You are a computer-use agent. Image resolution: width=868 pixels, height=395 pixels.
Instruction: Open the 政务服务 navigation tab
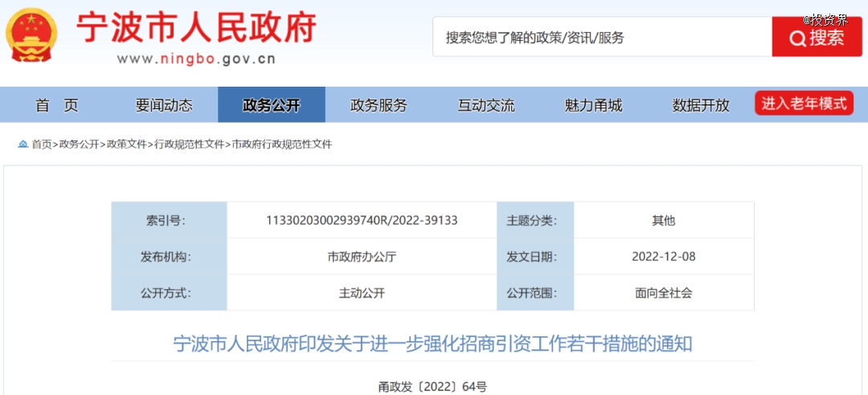pos(379,105)
